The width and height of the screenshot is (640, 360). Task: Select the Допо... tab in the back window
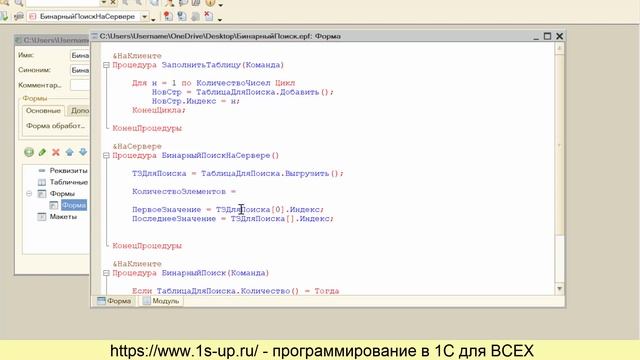78,111
